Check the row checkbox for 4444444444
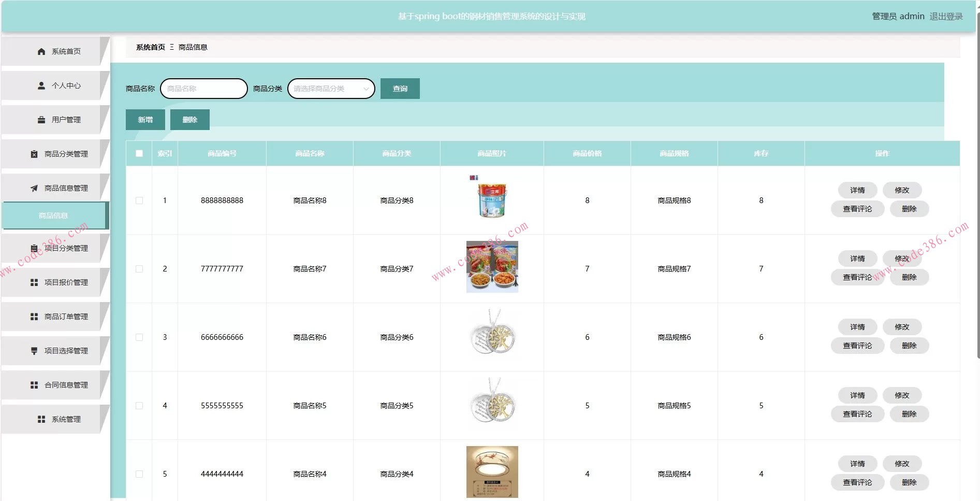 point(139,474)
